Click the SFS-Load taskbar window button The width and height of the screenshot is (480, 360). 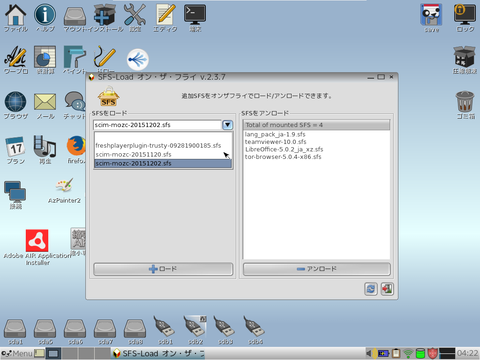pyautogui.click(x=158, y=353)
